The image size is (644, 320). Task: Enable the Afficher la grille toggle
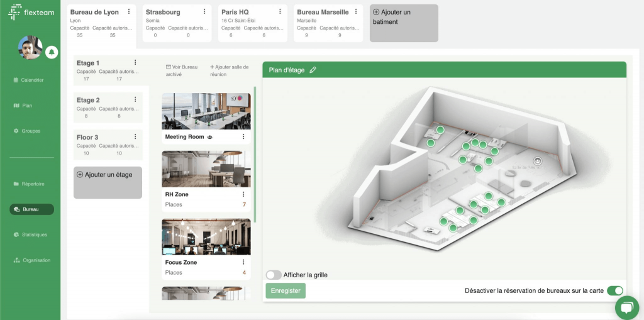point(274,275)
